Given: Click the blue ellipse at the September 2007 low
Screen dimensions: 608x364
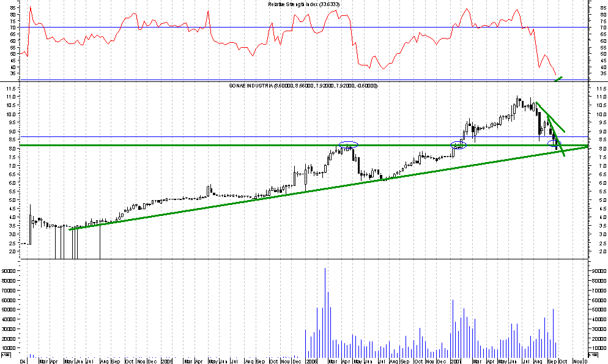Looking at the screenshot, I should [554, 143].
